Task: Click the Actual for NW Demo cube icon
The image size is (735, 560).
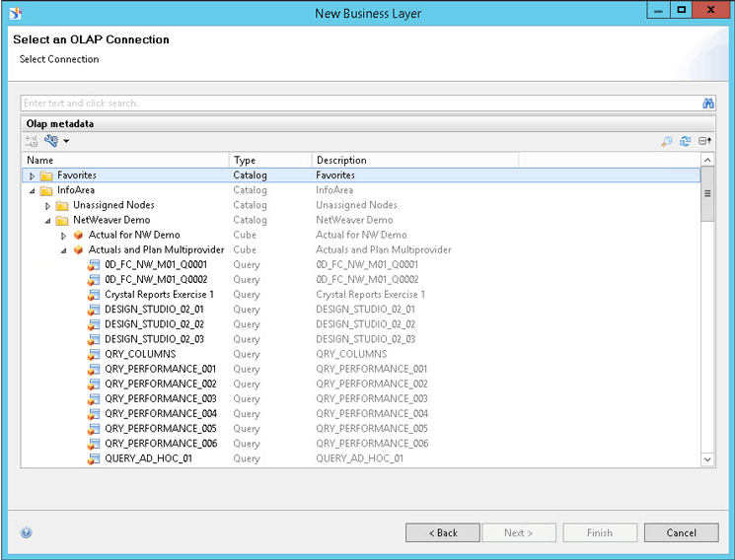Action: coord(78,236)
